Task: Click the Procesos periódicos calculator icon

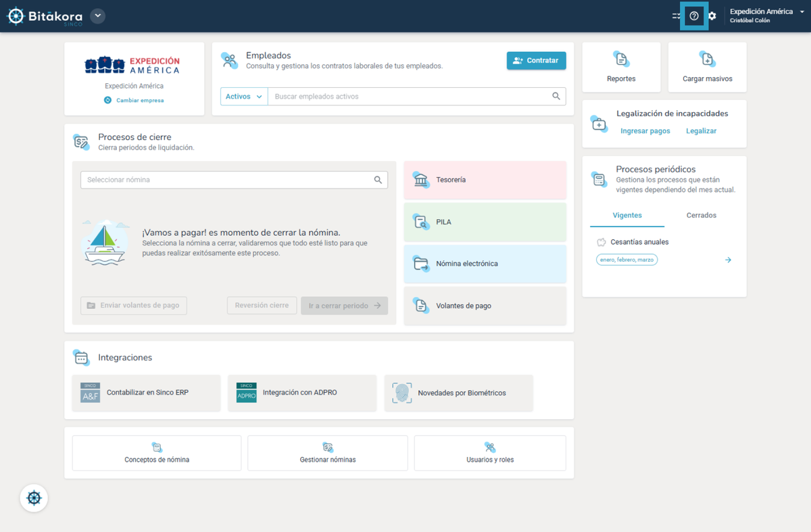Action: [x=599, y=178]
